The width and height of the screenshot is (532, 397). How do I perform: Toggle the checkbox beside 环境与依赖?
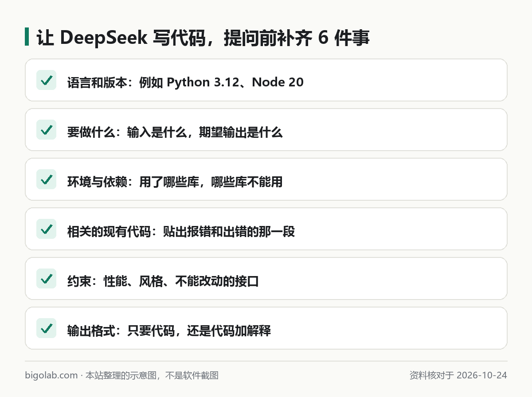(x=46, y=179)
